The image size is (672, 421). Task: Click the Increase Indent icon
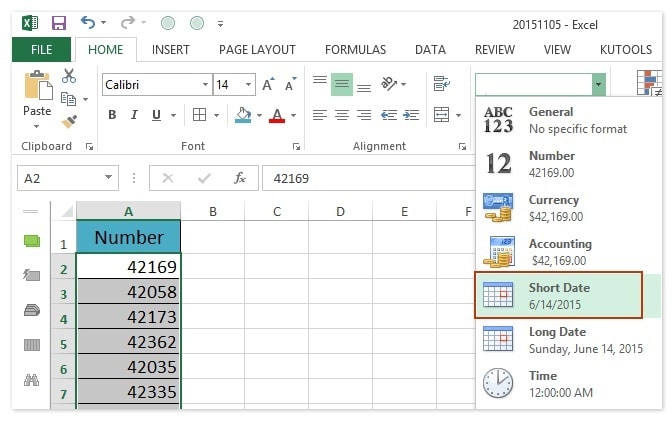[x=411, y=115]
